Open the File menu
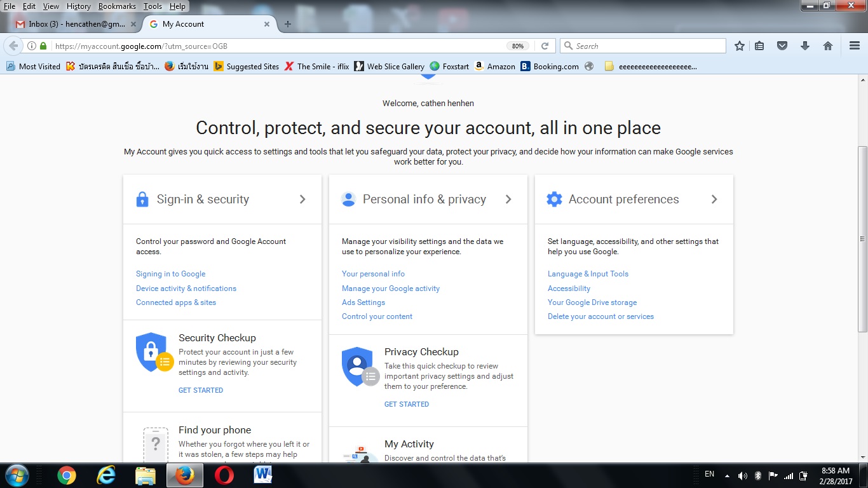868x488 pixels. (10, 6)
